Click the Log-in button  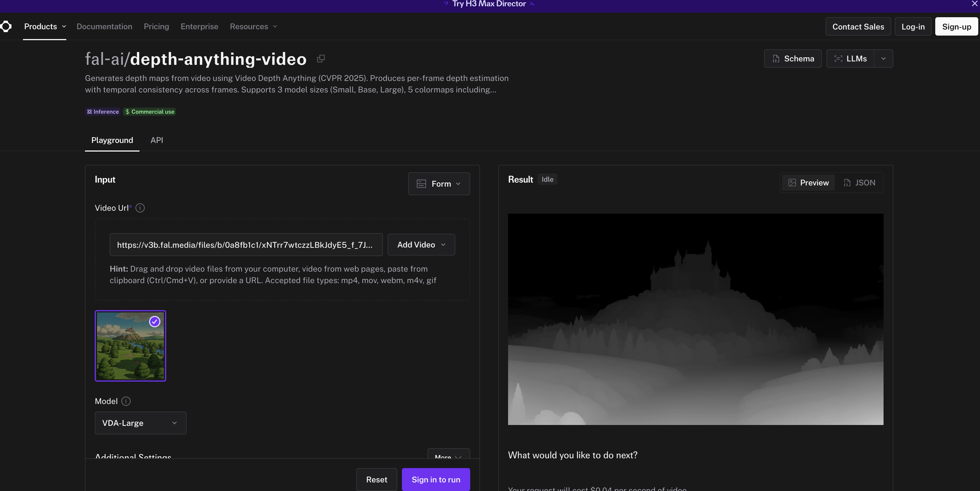tap(913, 27)
